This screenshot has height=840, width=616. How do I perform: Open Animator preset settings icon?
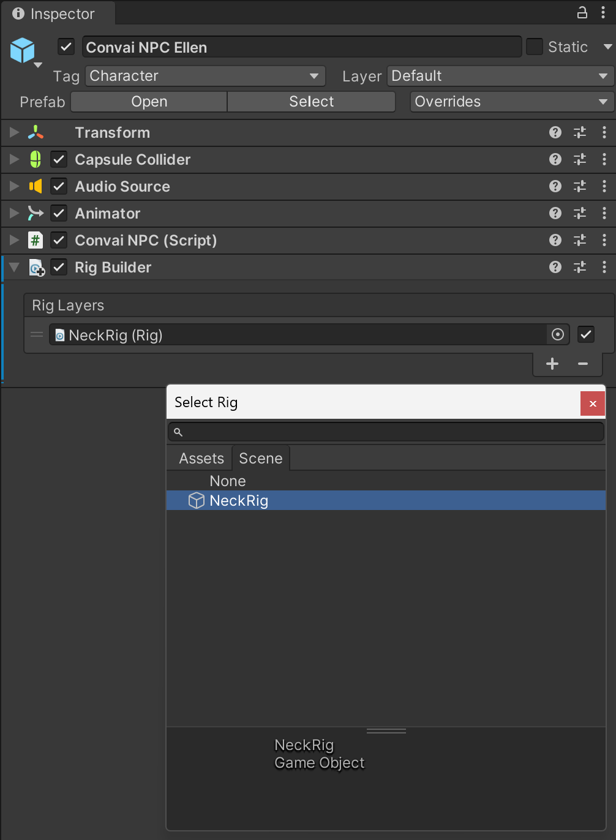(580, 213)
